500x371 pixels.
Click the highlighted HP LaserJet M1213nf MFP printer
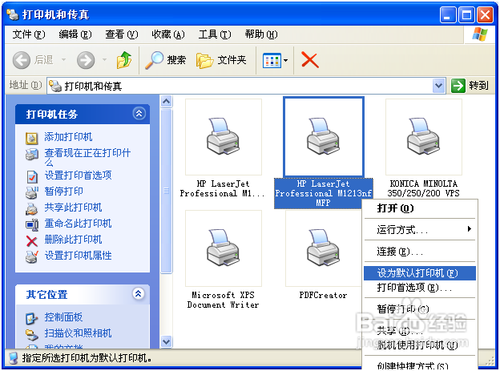tap(323, 153)
